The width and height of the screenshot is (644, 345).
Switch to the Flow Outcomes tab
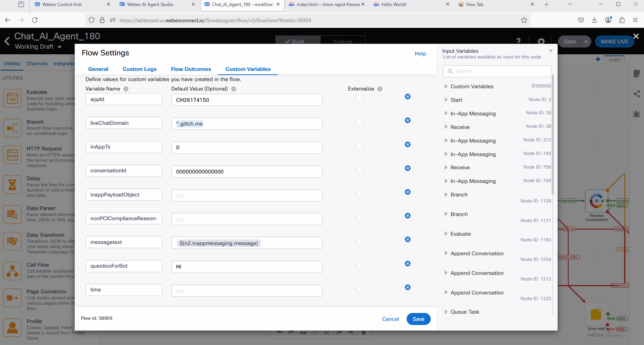pos(191,69)
